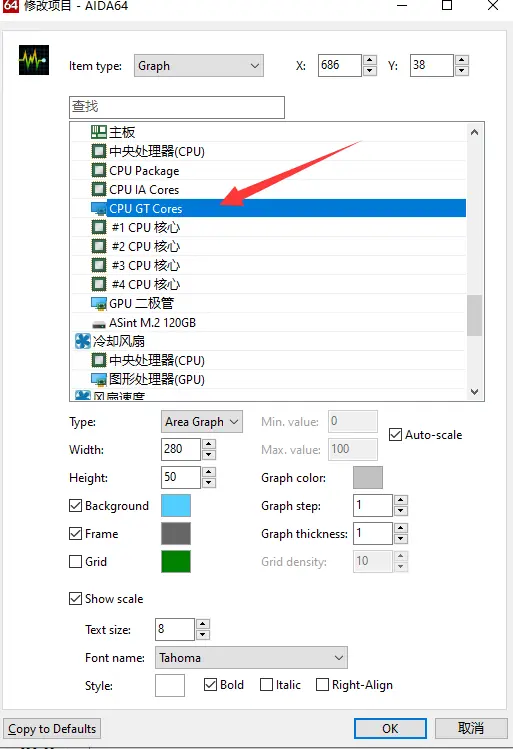Viewport: 513px width, 749px height.
Task: Increase the X position value
Action: pyautogui.click(x=370, y=60)
